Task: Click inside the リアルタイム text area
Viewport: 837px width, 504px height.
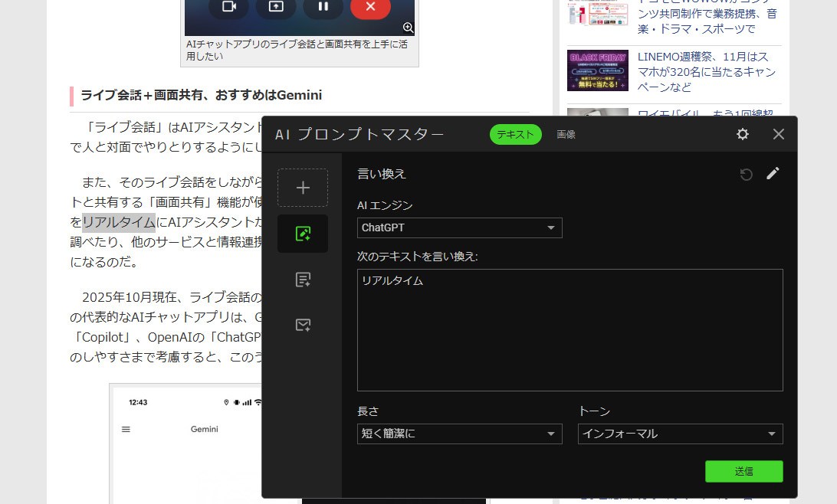Action: pyautogui.click(x=569, y=329)
